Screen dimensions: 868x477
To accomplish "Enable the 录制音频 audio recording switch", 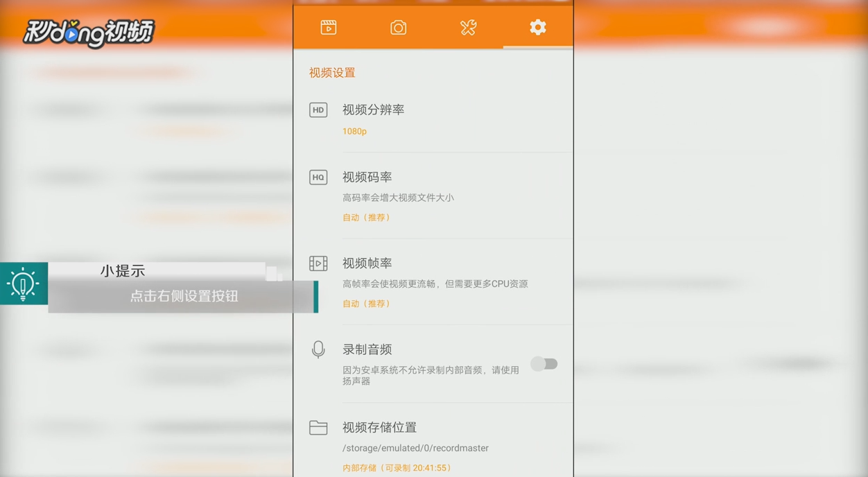I will [545, 363].
